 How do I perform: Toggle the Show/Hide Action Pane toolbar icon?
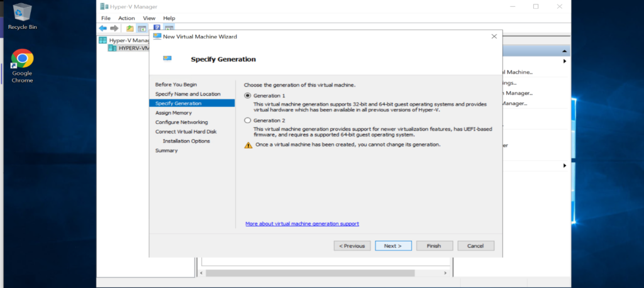point(169,28)
